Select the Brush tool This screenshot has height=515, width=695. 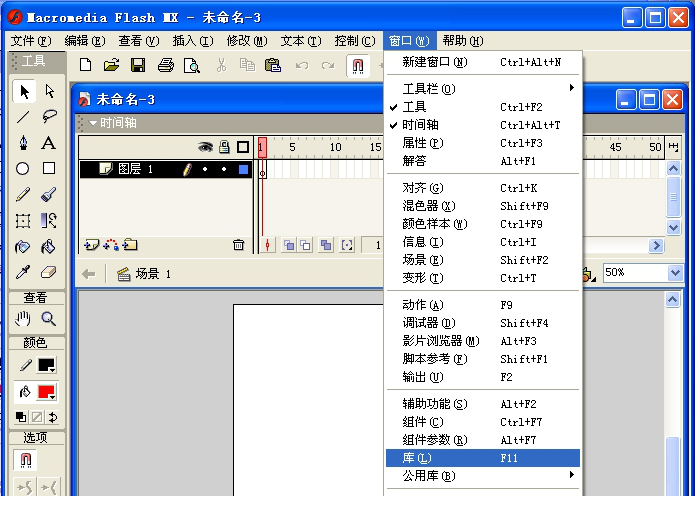tap(49, 194)
